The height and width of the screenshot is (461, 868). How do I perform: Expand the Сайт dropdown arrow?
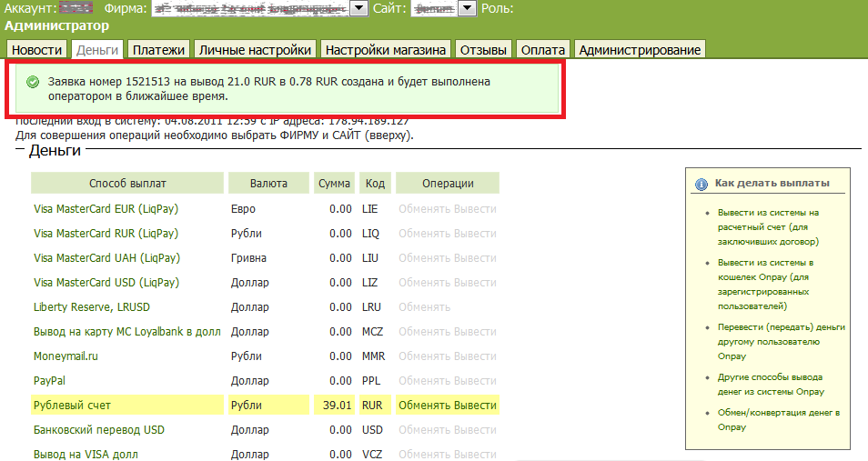click(x=467, y=8)
